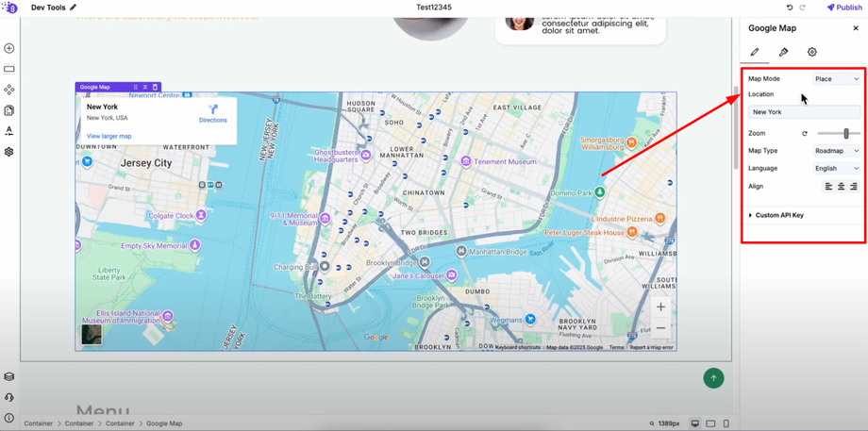Viewport: 868px width, 431px height.
Task: Open the sections panel in sidebar
Action: click(x=8, y=69)
